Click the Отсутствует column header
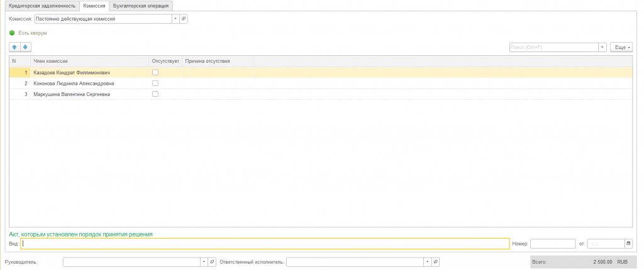The image size is (644, 270). tap(165, 61)
